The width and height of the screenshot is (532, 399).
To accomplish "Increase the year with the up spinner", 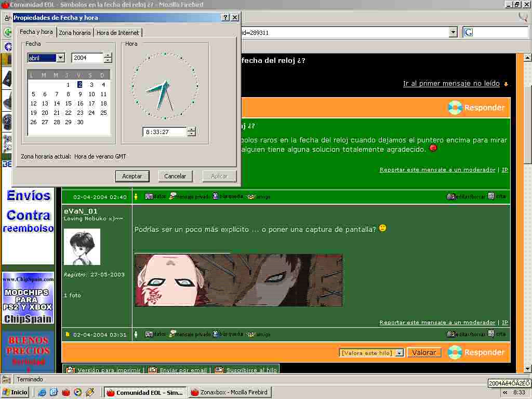I will pyautogui.click(x=108, y=55).
